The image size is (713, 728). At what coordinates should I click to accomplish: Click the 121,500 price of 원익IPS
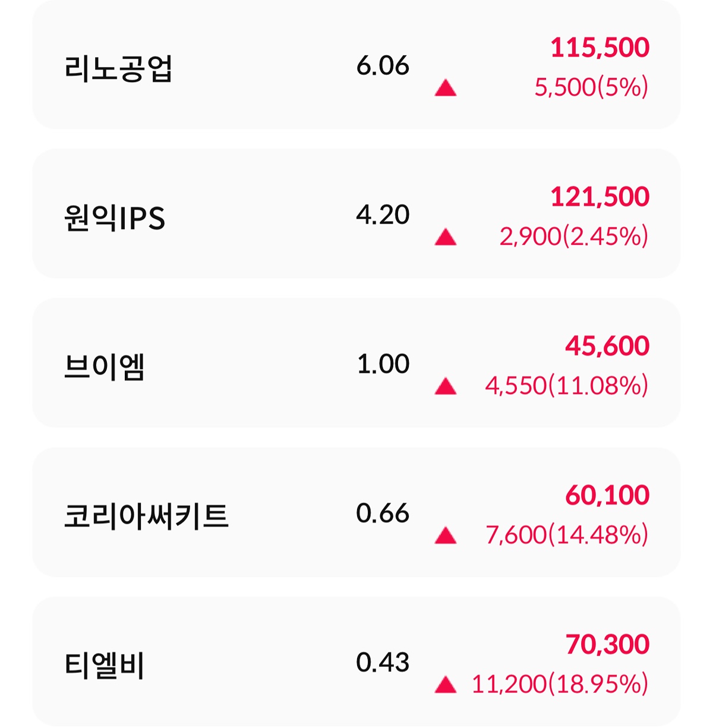point(600,197)
